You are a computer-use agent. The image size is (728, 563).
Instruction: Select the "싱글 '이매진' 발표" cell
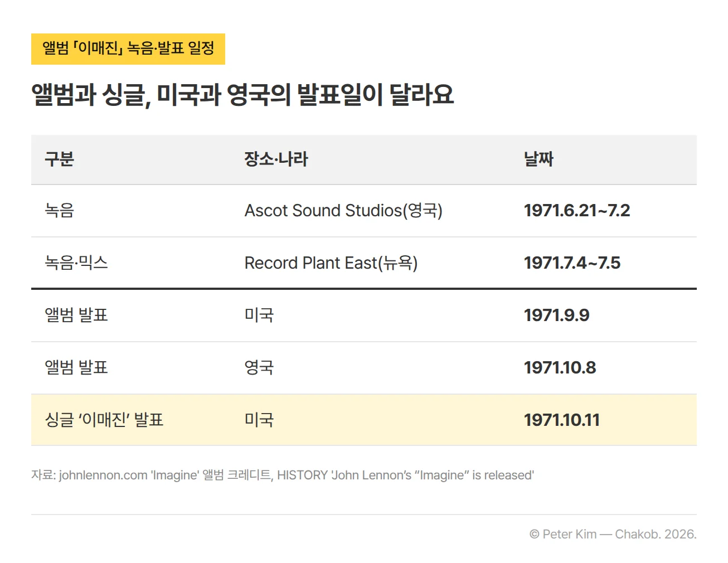(104, 420)
